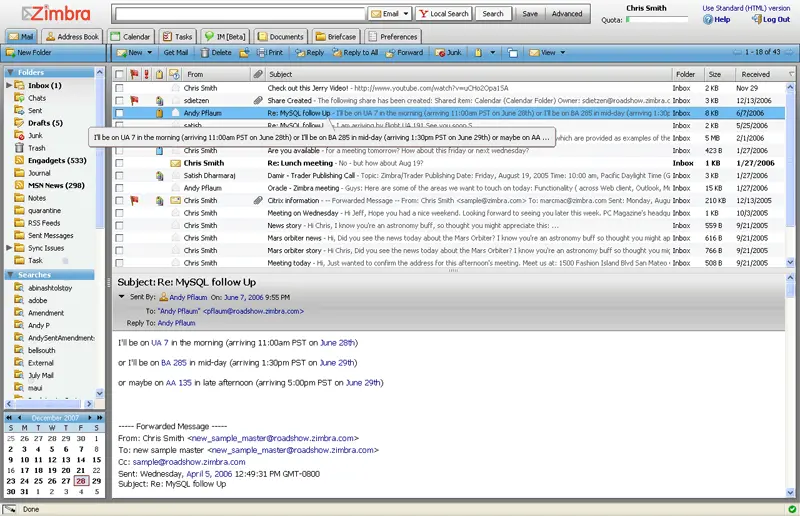Open the UA 7 link in the message
This screenshot has width=800, height=516.
click(161, 343)
